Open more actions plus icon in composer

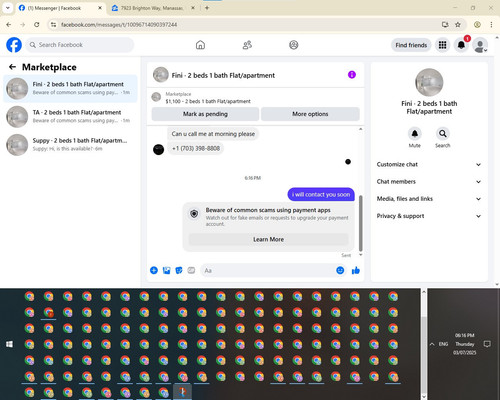154,270
